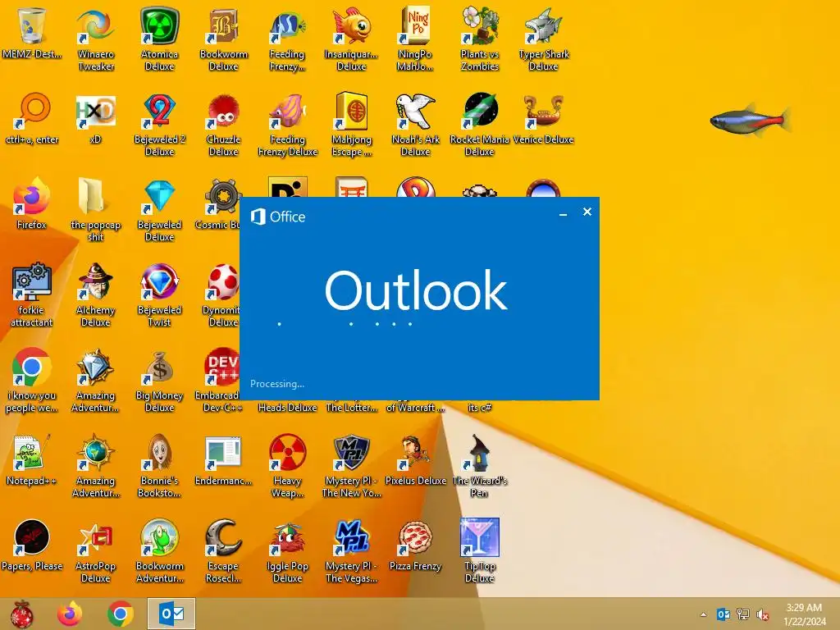This screenshot has width=840, height=630.
Task: Select the Insaniquarium Deluxe goldfish icon
Action: pyautogui.click(x=351, y=25)
